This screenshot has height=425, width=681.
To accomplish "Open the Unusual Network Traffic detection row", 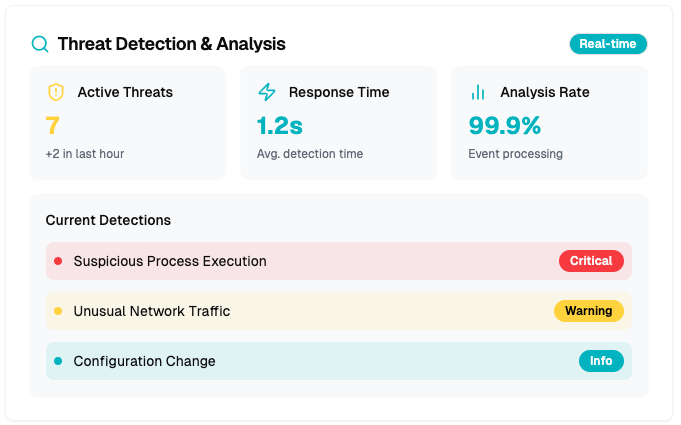I will (300, 311).
